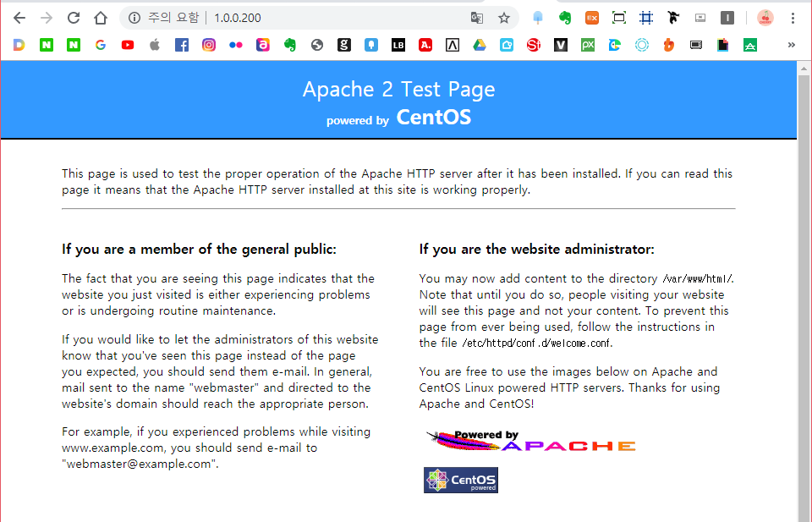The width and height of the screenshot is (812, 522).
Task: Open the orange b bookmark
Action: [x=668, y=45]
